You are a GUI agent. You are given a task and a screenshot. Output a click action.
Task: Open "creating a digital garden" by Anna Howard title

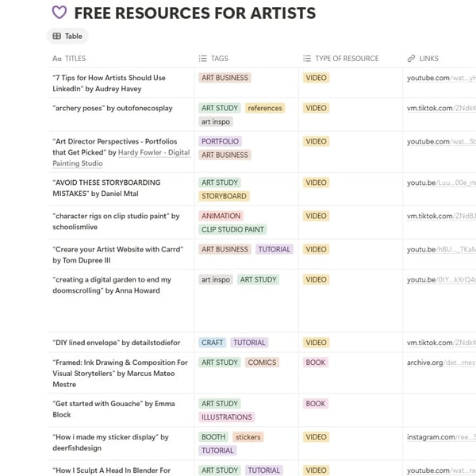point(112,286)
